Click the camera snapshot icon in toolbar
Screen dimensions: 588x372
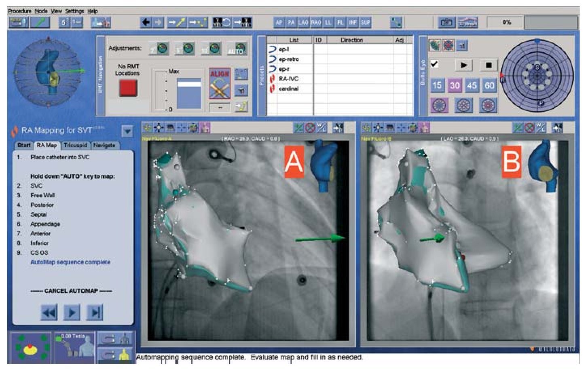pyautogui.click(x=446, y=23)
